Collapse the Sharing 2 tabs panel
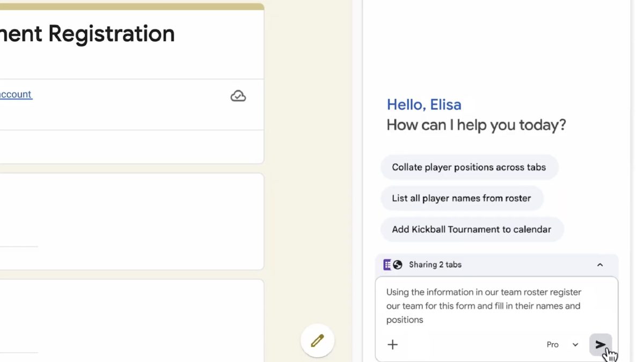 (600, 264)
